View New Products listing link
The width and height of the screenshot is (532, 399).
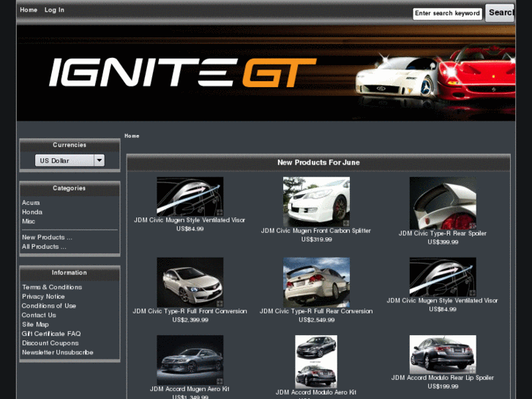(47, 237)
